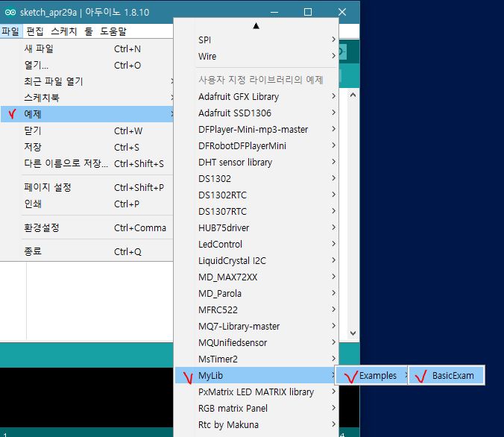The height and width of the screenshot is (437, 504).
Task: Open the 파일 menu
Action: 10,31
